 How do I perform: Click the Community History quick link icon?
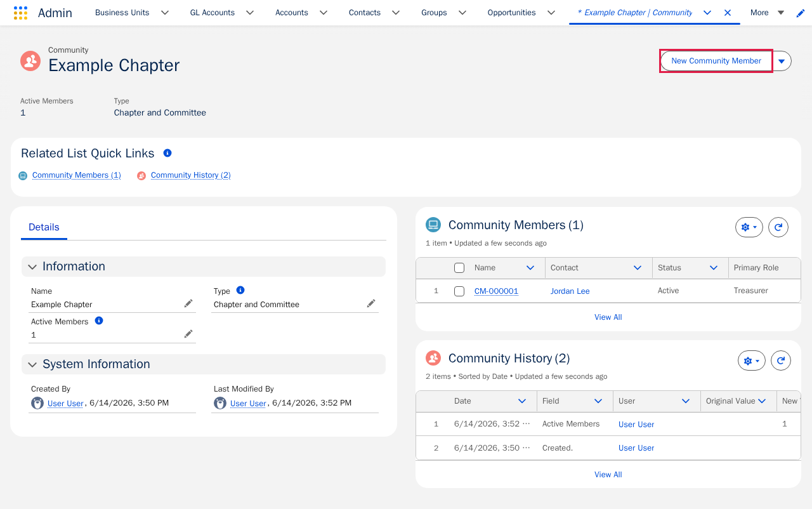pos(141,176)
